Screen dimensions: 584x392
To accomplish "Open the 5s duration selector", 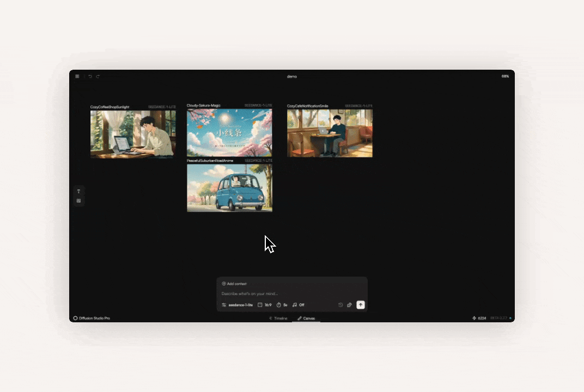I will (283, 305).
